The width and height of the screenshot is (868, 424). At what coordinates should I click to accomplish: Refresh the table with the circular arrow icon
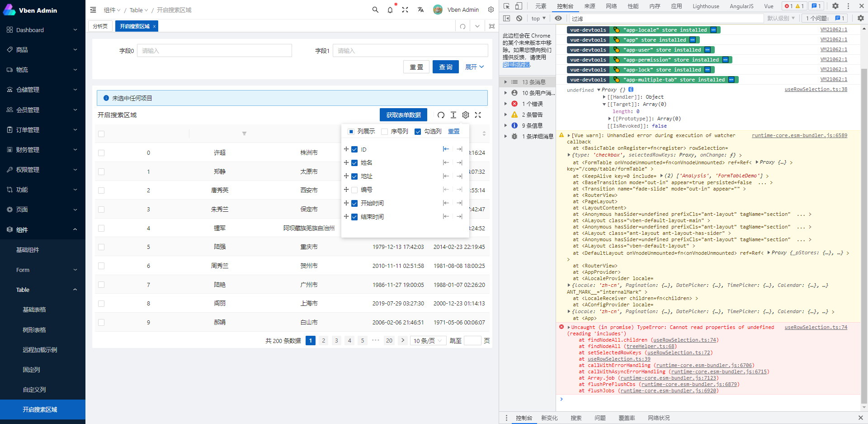tap(441, 115)
